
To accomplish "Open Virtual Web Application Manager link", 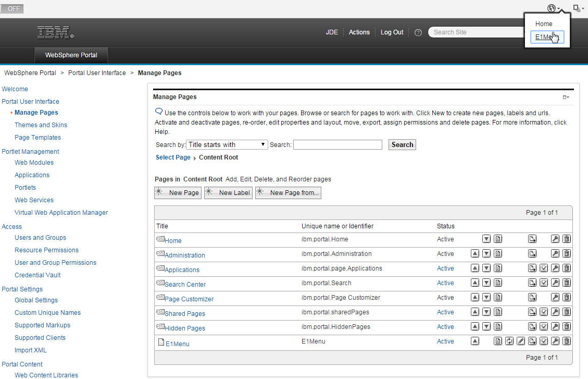I will click(x=61, y=212).
